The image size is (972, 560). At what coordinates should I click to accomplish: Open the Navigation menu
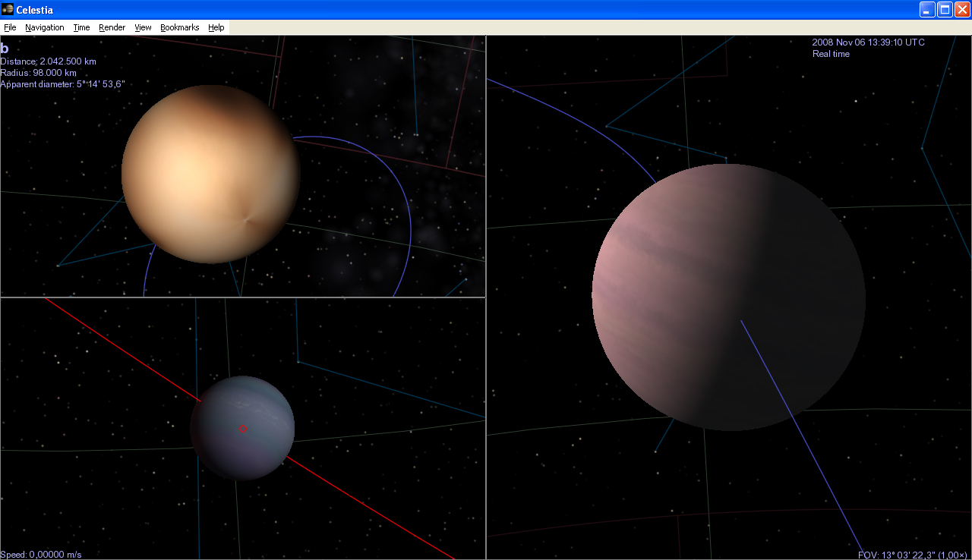pos(45,27)
